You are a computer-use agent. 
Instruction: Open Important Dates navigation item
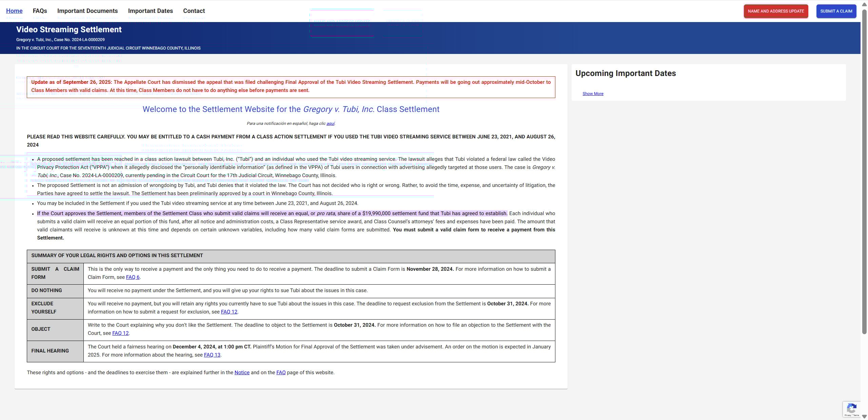click(150, 11)
